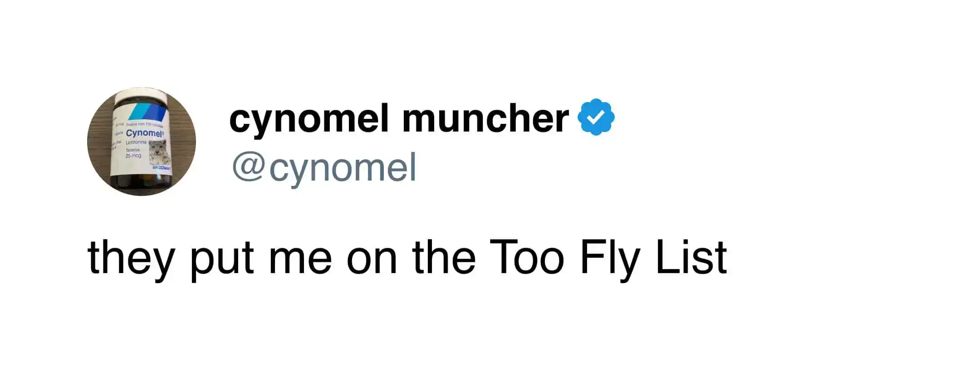The image size is (980, 372).
Task: Click the word "cynomel" in the display name
Action: [309, 119]
